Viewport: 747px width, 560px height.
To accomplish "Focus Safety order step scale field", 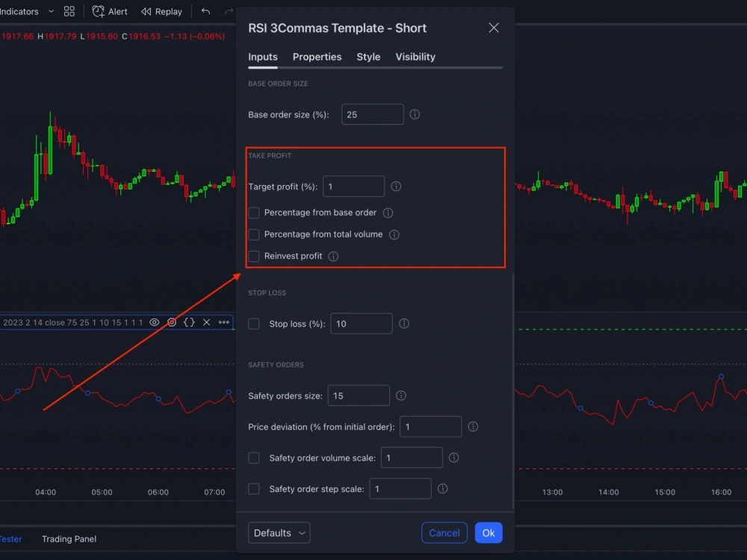I will point(400,488).
